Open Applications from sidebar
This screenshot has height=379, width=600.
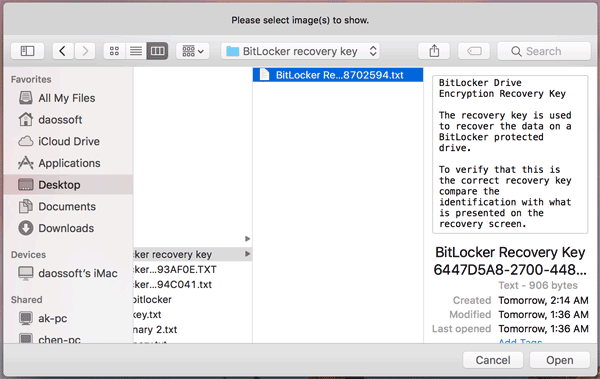pos(69,163)
